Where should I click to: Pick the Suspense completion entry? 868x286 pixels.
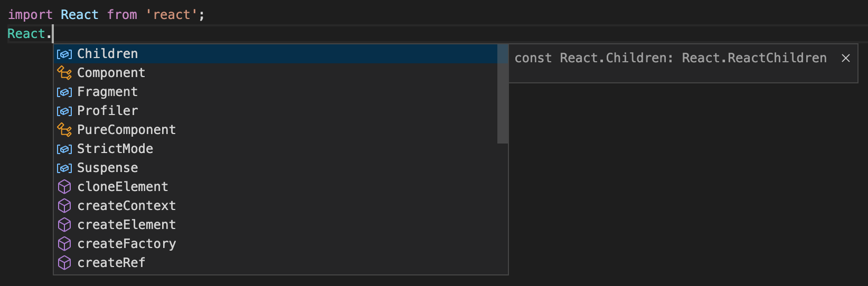pos(108,168)
